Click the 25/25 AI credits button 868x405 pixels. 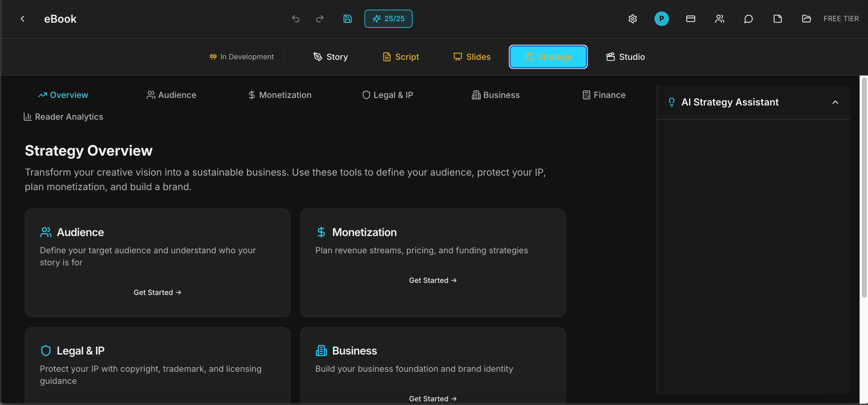[x=388, y=19]
